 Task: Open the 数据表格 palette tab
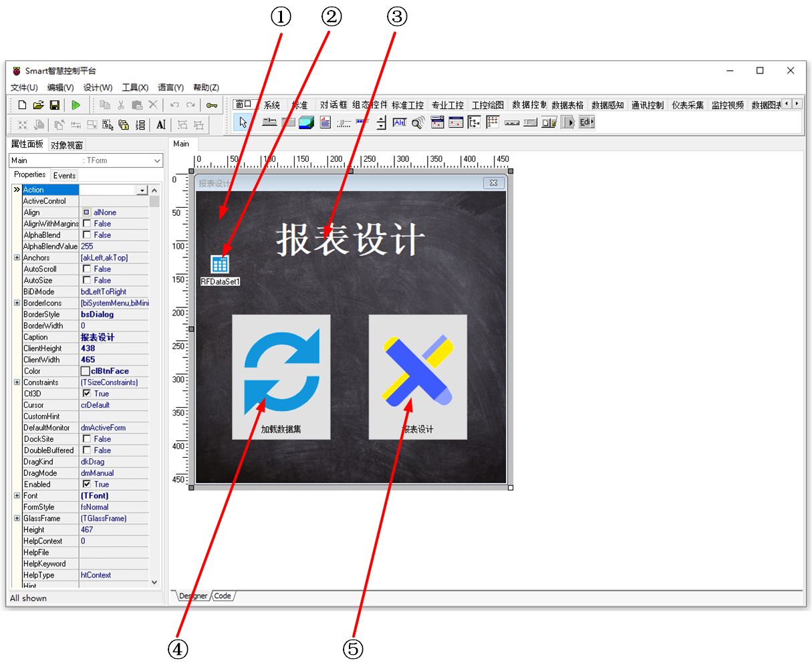pos(567,105)
